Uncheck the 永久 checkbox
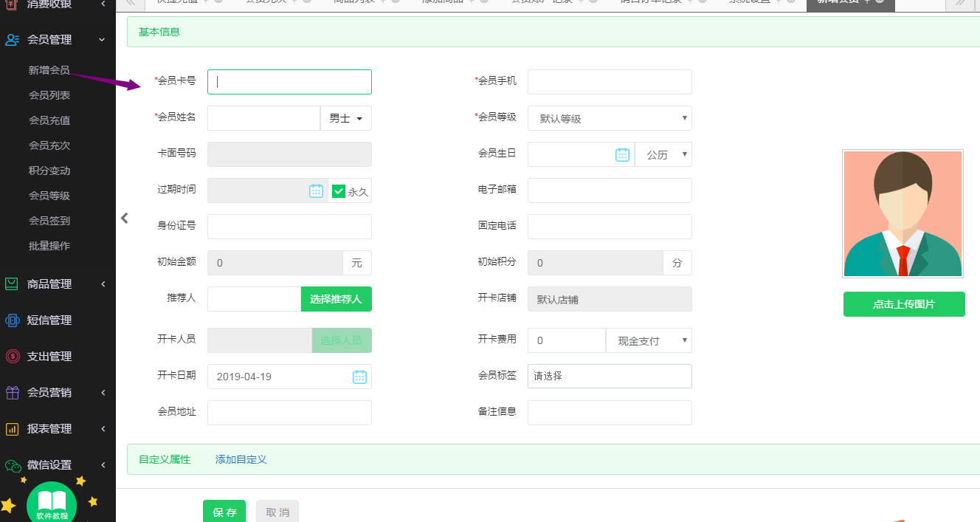Viewport: 980px width, 522px height. [x=339, y=191]
